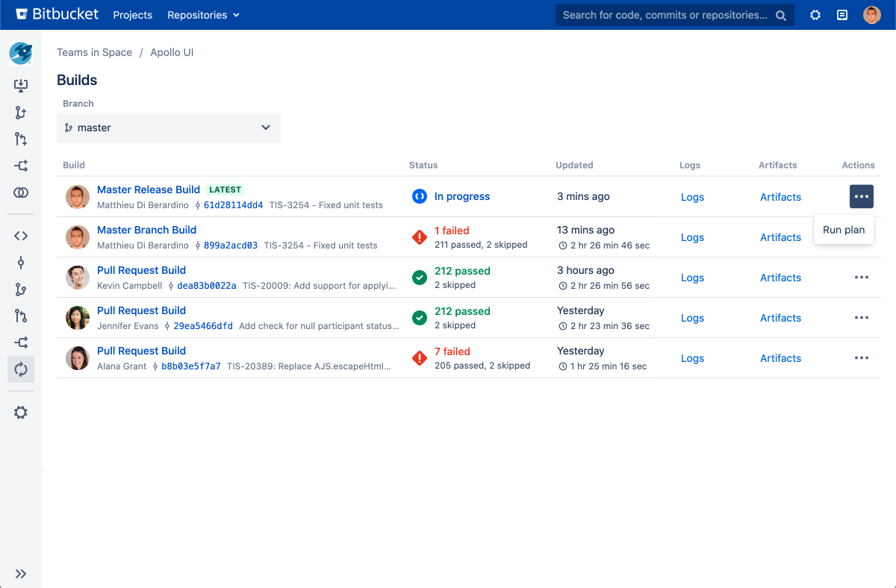
Task: Open Master Release Build link
Action: (149, 190)
